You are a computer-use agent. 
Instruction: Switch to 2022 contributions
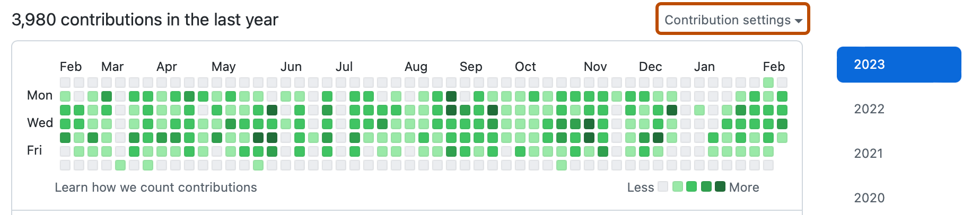pos(869,109)
